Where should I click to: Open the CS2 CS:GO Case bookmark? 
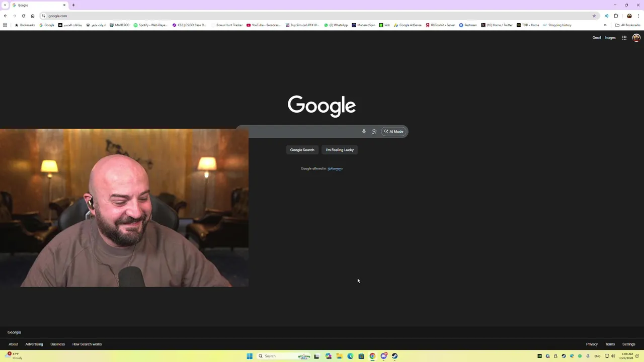(189, 25)
